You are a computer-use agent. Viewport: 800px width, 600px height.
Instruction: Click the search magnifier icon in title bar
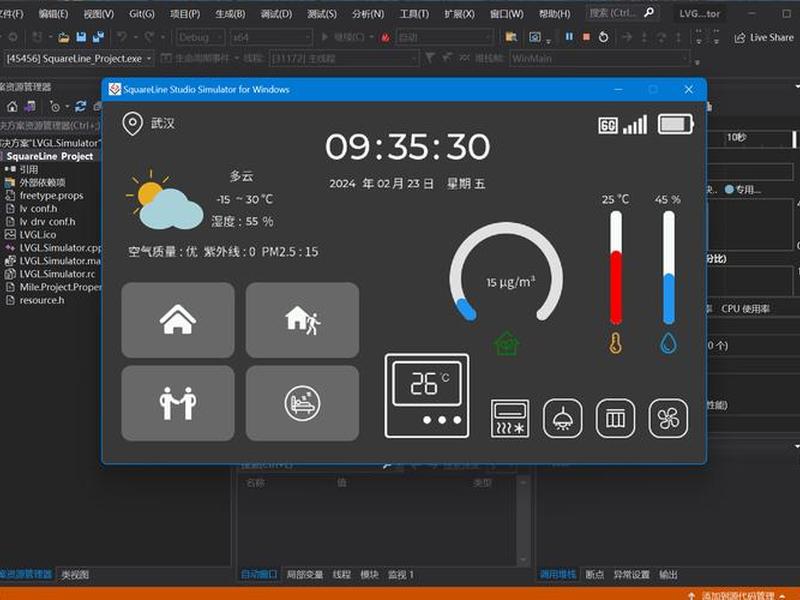[648, 12]
